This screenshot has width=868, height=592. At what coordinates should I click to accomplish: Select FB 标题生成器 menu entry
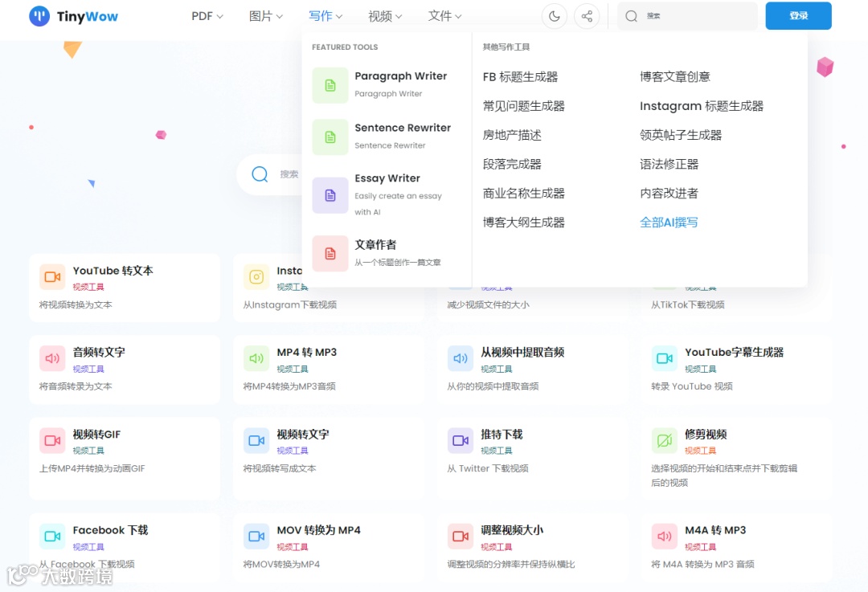point(520,77)
